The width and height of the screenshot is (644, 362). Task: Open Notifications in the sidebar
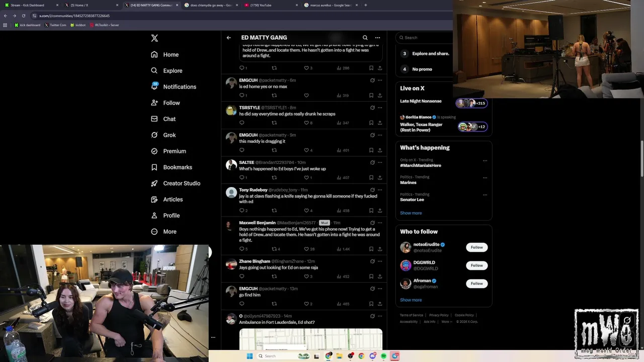click(173, 86)
